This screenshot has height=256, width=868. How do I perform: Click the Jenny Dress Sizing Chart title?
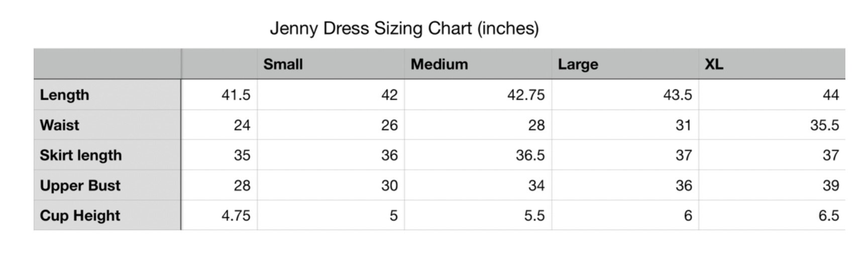[404, 28]
